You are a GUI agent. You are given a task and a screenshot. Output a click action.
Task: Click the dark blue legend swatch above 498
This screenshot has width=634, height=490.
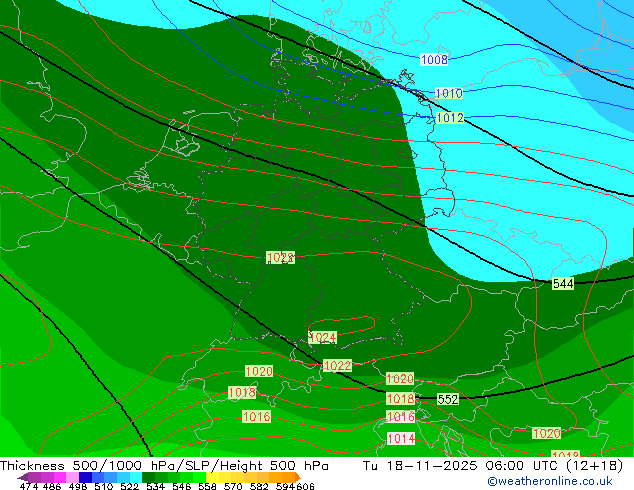[85, 477]
